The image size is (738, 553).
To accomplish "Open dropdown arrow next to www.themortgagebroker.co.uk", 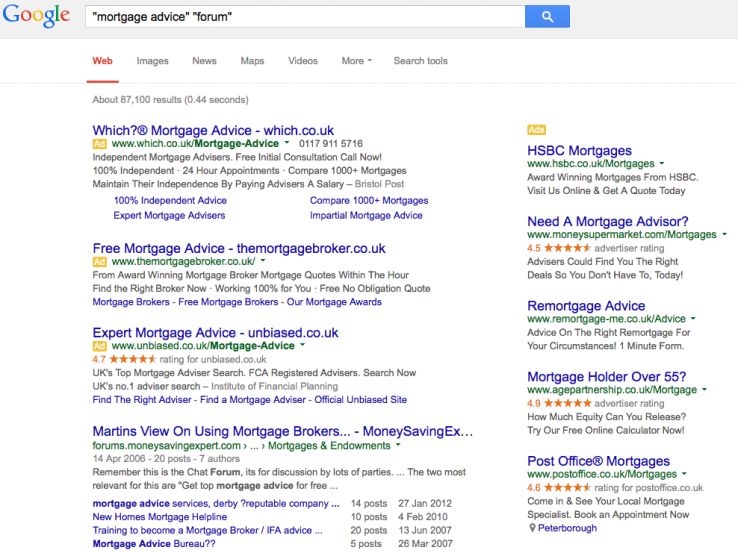I will (262, 261).
